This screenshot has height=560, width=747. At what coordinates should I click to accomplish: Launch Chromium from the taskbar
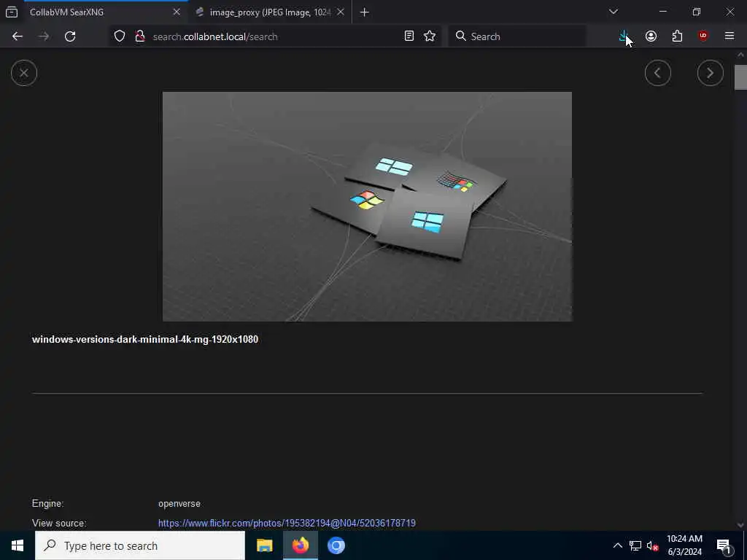(336, 545)
